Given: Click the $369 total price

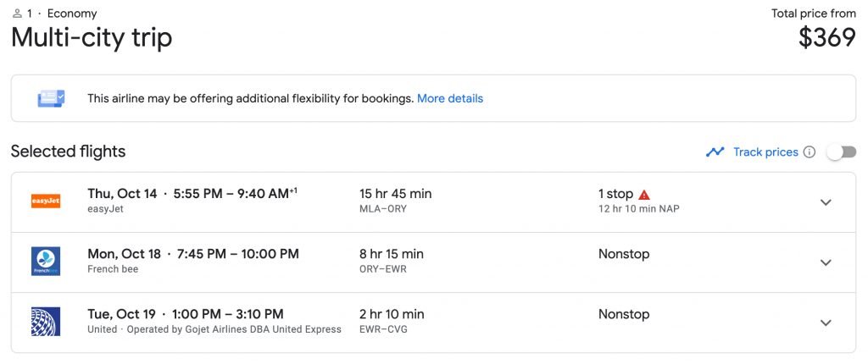Looking at the screenshot, I should coord(827,37).
